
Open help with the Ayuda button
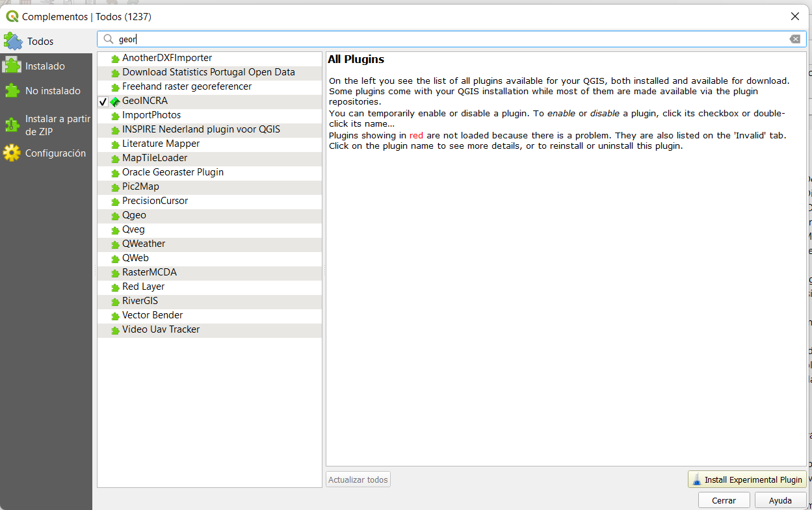coord(780,500)
